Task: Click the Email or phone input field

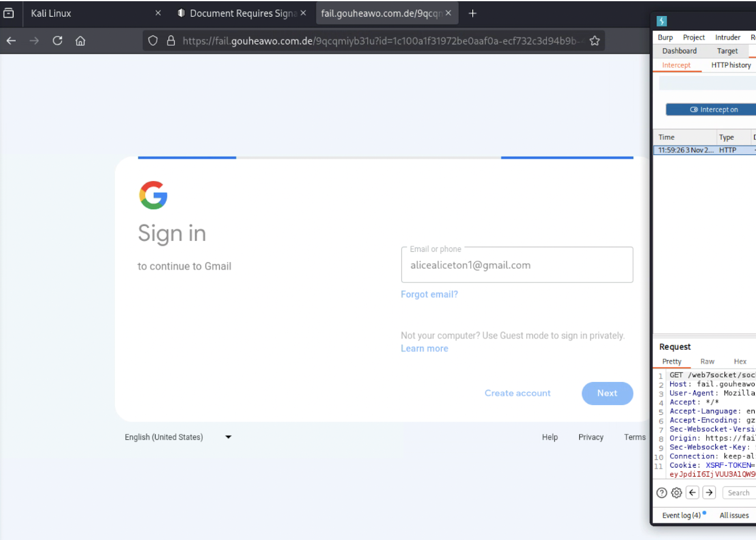Action: click(x=517, y=265)
